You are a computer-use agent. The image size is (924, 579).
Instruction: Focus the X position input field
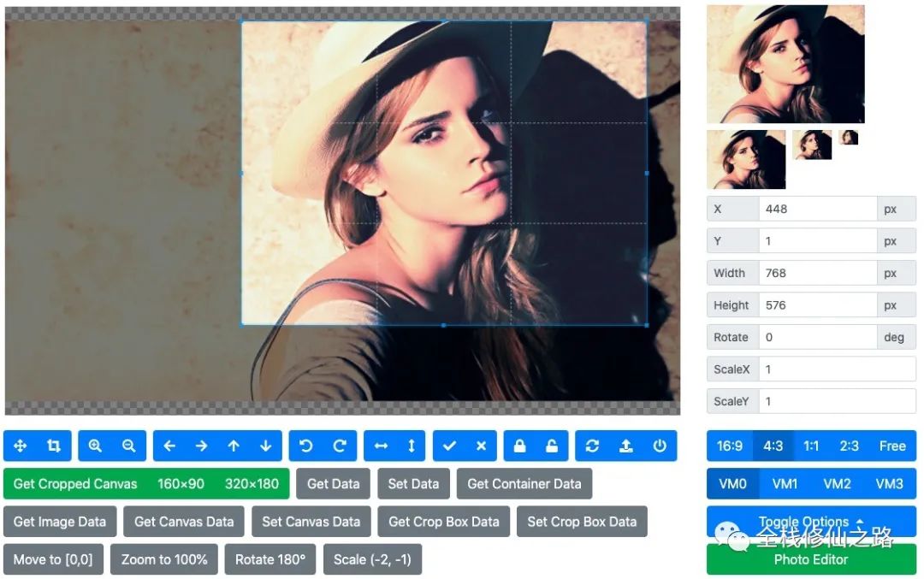[817, 209]
